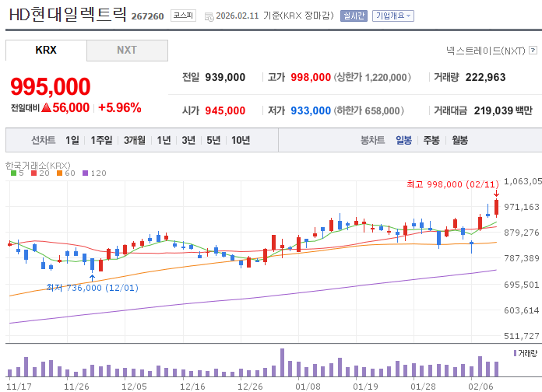Click the trading value 219,039 백만
This screenshot has width=542, height=392.
pyautogui.click(x=503, y=111)
